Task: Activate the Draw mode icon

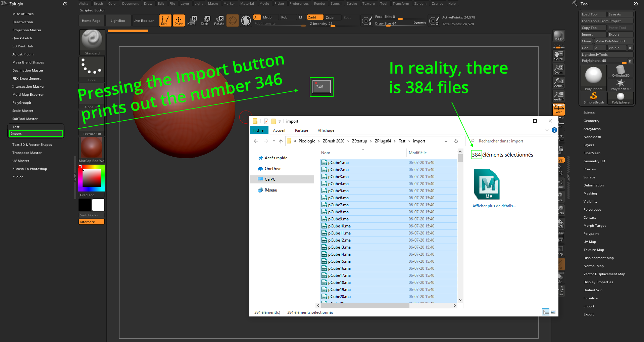Action: [x=179, y=20]
